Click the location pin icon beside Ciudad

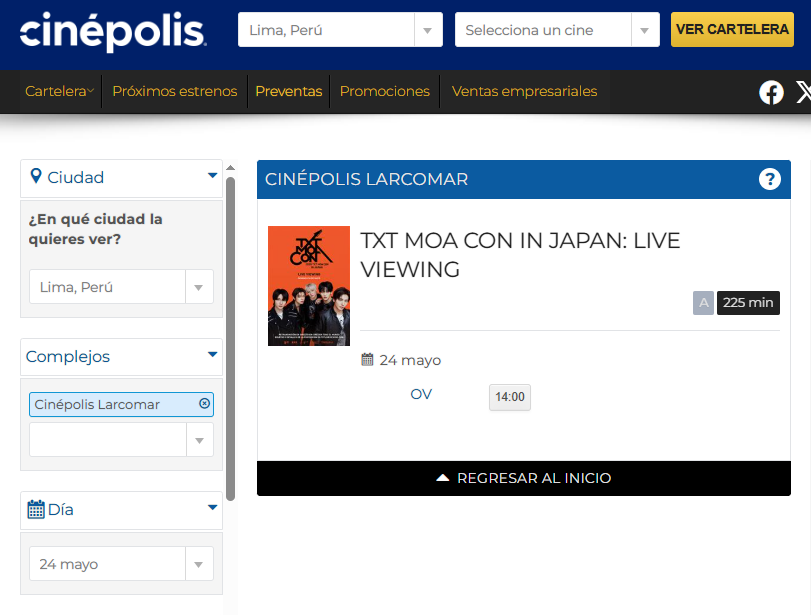click(x=36, y=176)
